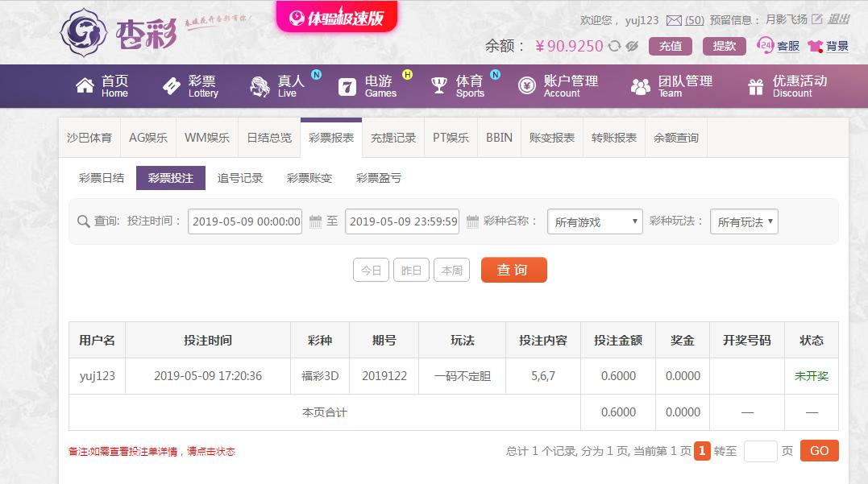Viewport: 868px width, 484px height.
Task: Click the page number input field
Action: click(x=760, y=451)
